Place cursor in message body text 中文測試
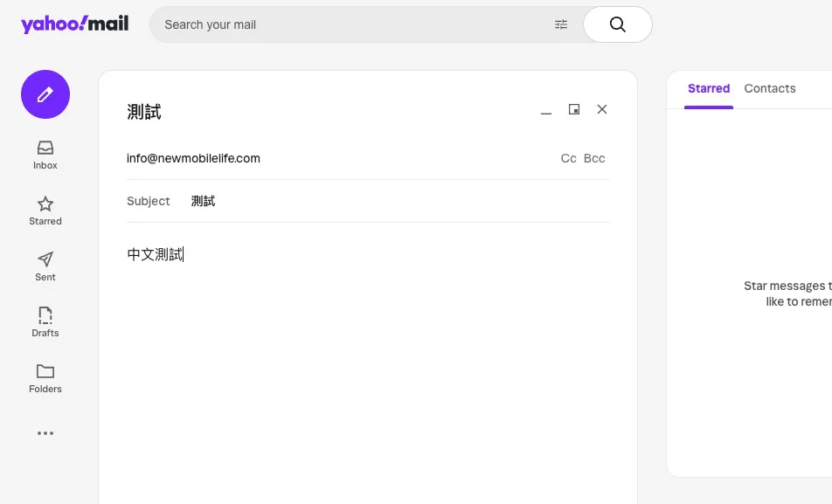Viewport: 832px width, 504px height. (x=155, y=255)
